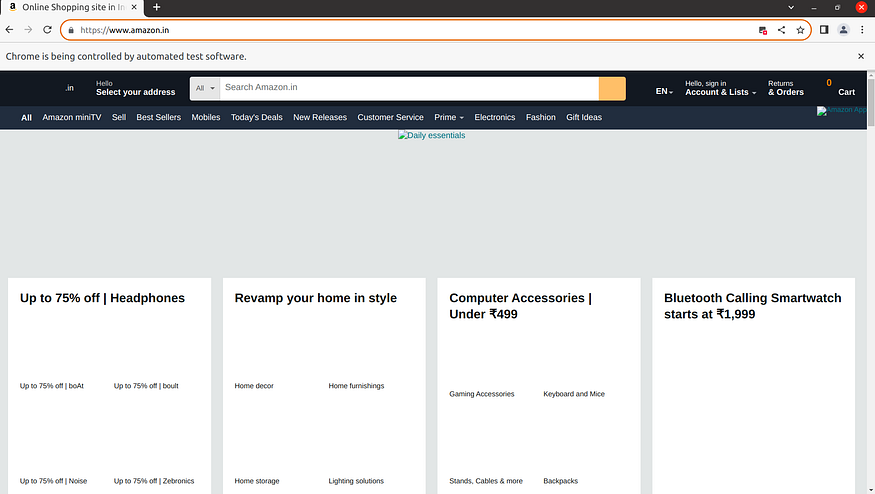Open Up to 75% off Noise

point(54,481)
